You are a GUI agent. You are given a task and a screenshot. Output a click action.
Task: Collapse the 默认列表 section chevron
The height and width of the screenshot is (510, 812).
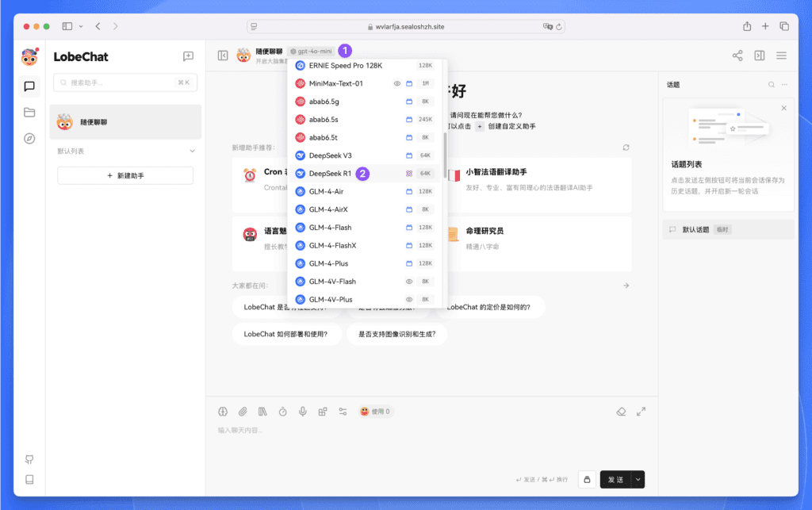click(x=192, y=151)
